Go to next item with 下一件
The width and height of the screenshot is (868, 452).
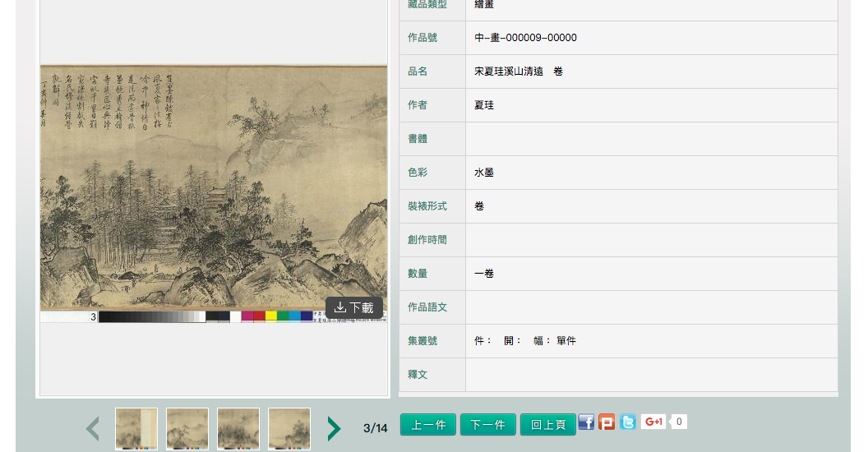(487, 424)
